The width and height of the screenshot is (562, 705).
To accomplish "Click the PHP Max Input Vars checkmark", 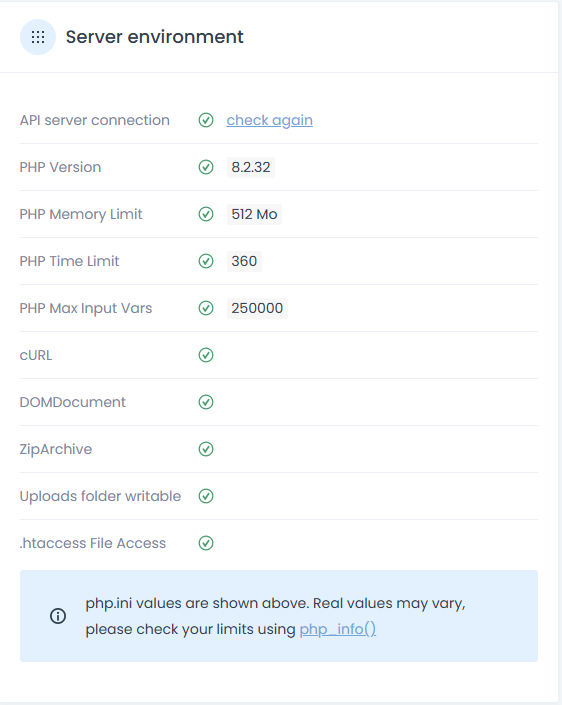I will pos(206,308).
